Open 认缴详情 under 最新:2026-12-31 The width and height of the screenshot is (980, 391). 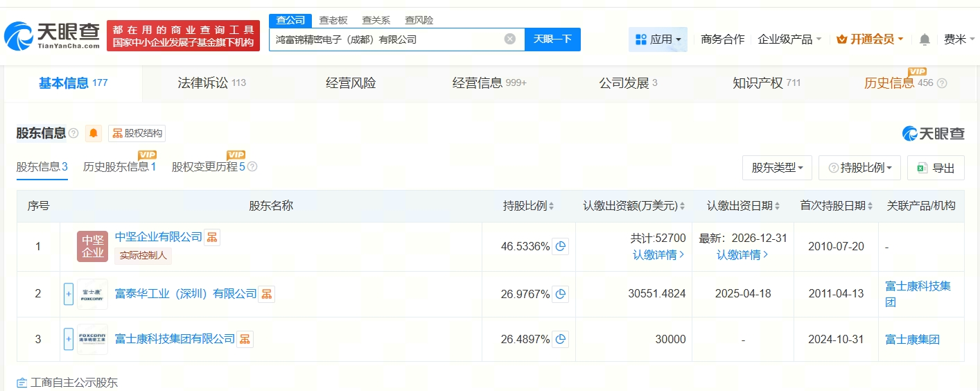742,254
